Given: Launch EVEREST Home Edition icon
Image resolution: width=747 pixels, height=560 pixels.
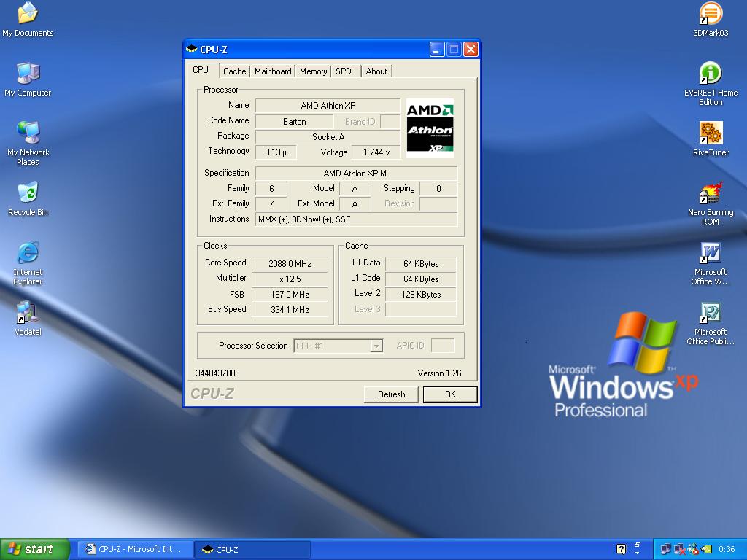Looking at the screenshot, I should click(711, 74).
